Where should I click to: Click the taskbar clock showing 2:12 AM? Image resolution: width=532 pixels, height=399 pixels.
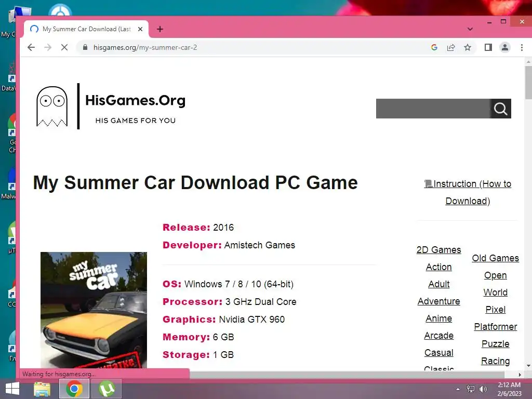[509, 389]
